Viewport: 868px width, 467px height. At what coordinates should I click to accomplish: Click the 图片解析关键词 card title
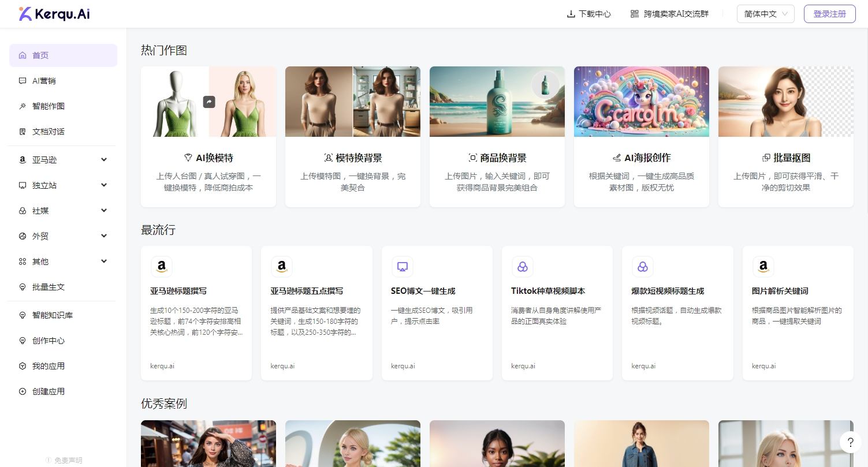(x=780, y=291)
